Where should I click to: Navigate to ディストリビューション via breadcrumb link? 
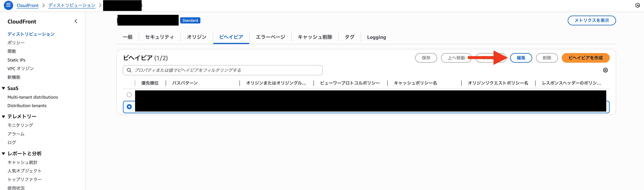tap(72, 5)
